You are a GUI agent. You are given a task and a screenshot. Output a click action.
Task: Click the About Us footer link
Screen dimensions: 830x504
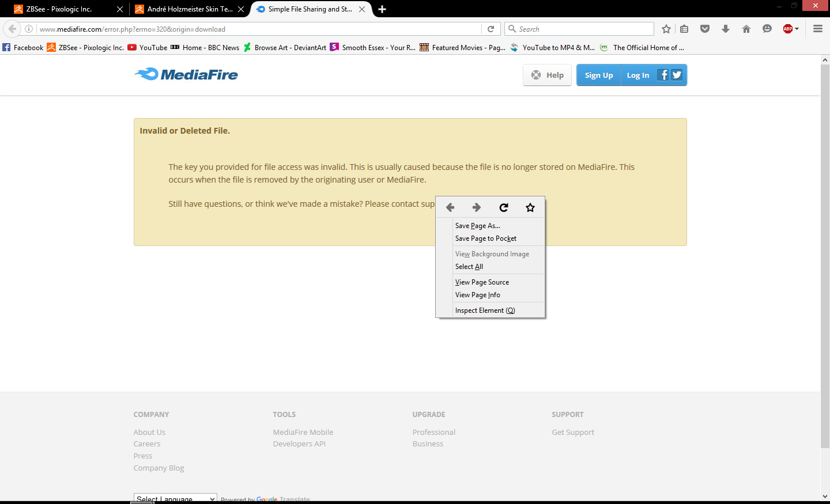click(149, 433)
